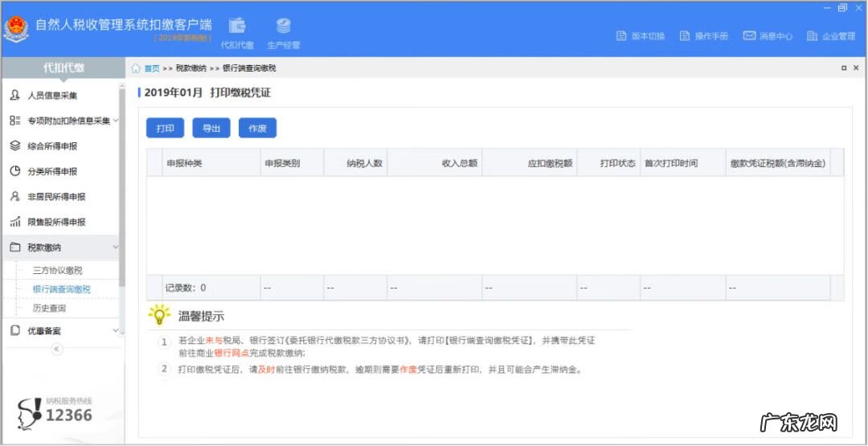This screenshot has width=868, height=446.
Task: Click the 收入总额 column header
Action: pyautogui.click(x=435, y=163)
